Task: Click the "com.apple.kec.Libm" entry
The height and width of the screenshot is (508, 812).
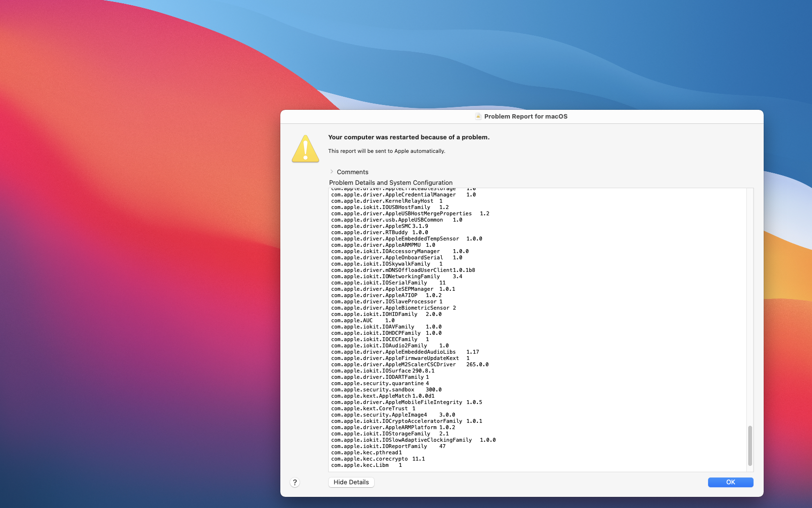Action: pos(366,465)
